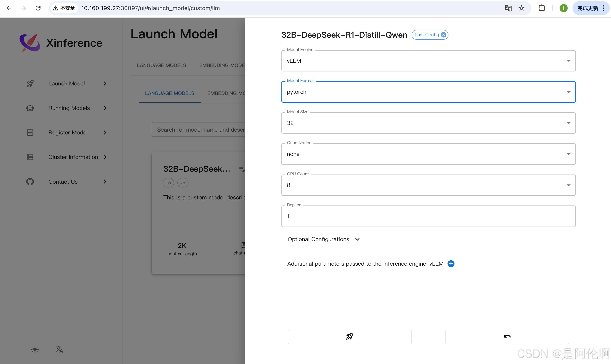Viewport: 611px width, 364px height.
Task: Open the Model Format pytorch dropdown
Action: click(x=428, y=92)
